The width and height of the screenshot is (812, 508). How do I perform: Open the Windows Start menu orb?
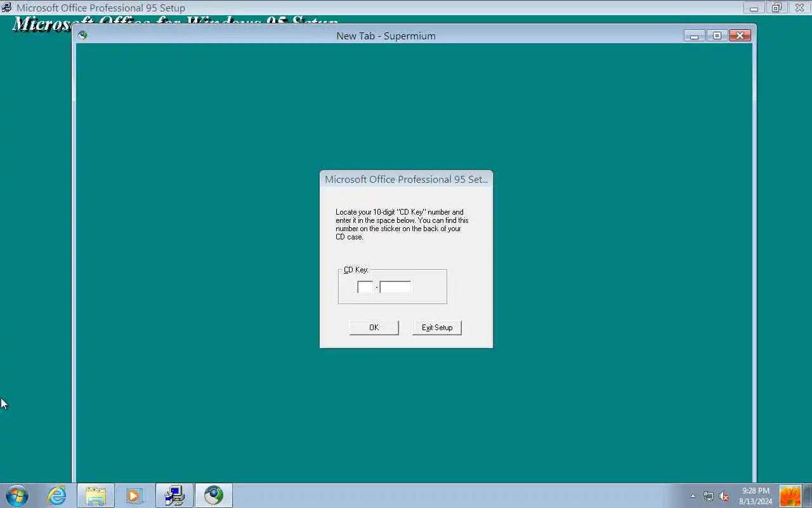coord(17,495)
